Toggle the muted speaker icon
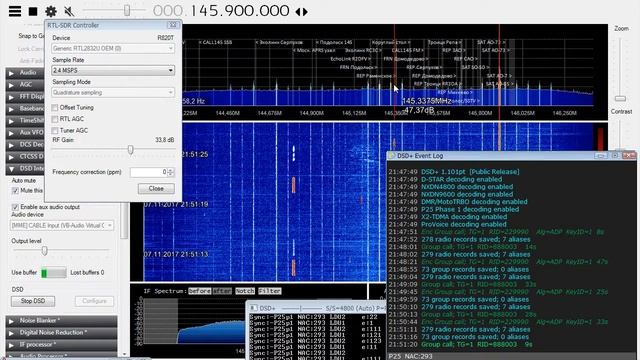 pos(69,11)
